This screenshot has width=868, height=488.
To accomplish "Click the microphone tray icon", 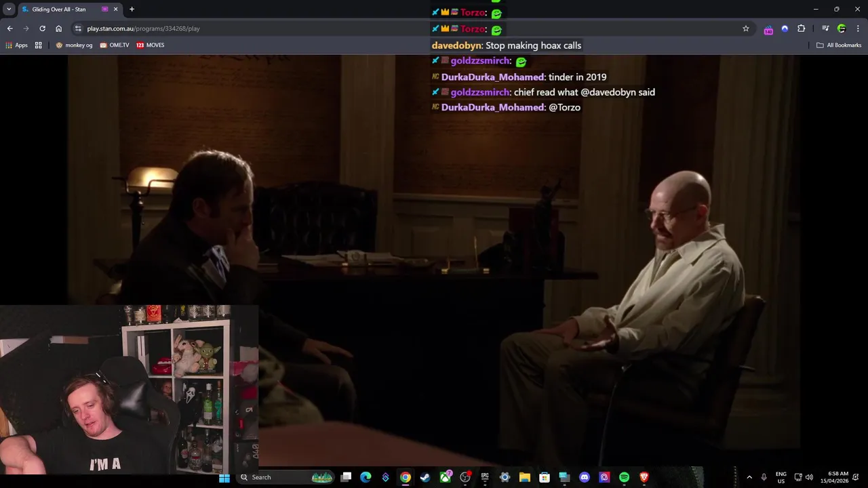I will pos(764,477).
